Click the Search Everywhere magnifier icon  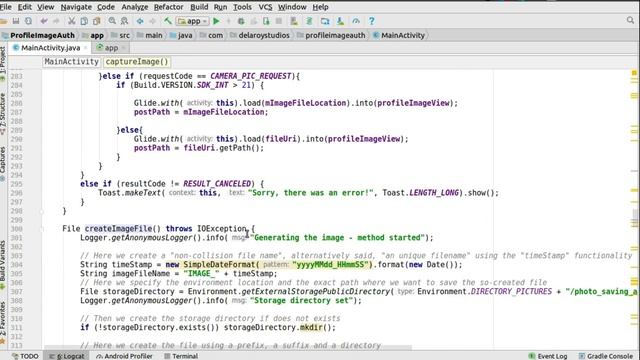[631, 20]
